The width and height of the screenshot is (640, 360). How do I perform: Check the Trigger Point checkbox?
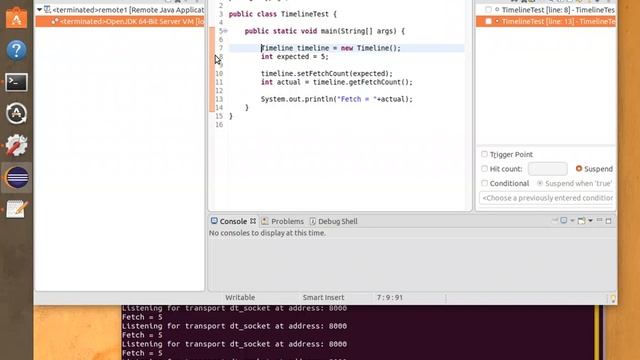click(484, 154)
